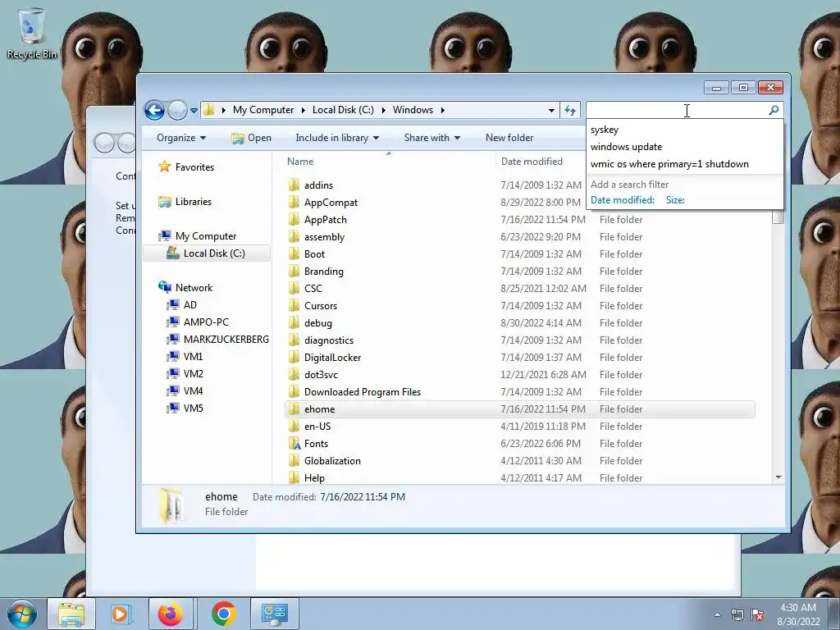Select the debug folder icon
The height and width of the screenshot is (630, 840).
click(x=294, y=322)
